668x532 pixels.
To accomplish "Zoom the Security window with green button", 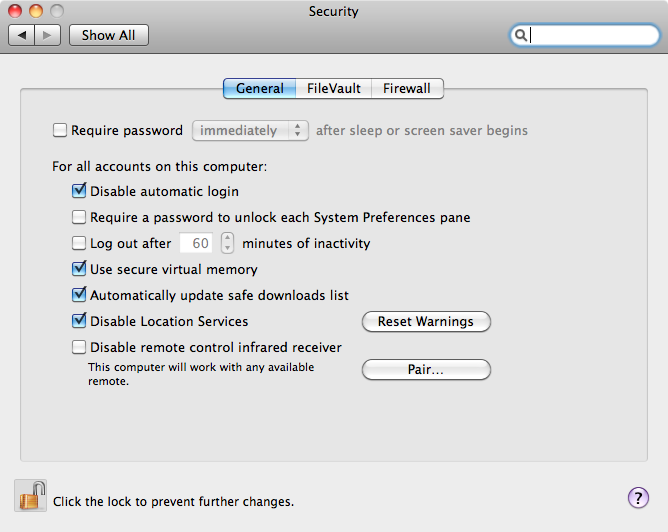I will 55,12.
